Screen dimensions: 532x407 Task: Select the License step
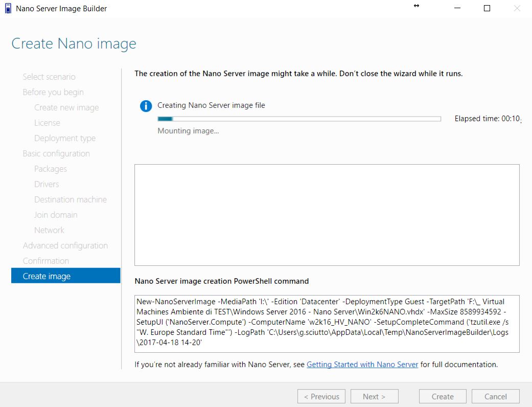pos(47,123)
